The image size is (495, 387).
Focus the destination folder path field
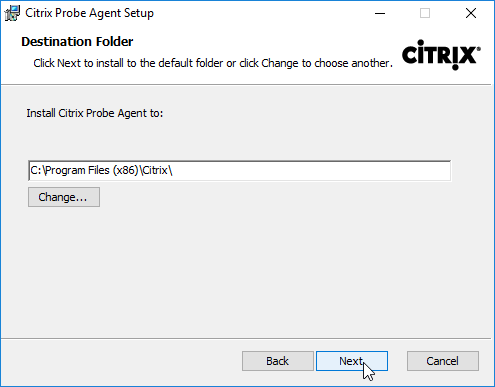point(240,171)
